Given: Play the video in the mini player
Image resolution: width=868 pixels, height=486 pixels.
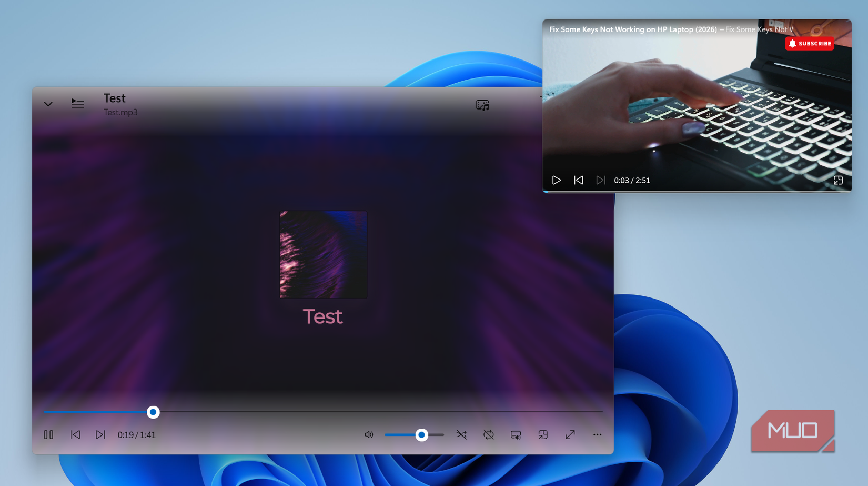Looking at the screenshot, I should click(556, 180).
